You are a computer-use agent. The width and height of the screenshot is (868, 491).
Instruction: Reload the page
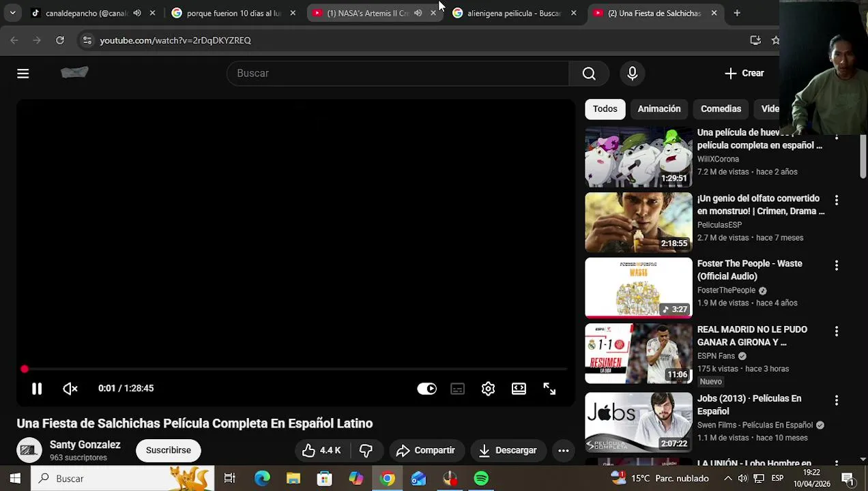point(60,40)
